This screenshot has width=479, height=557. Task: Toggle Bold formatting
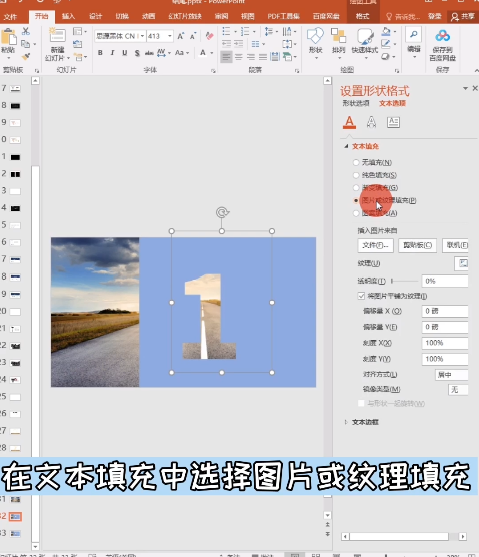pos(100,53)
